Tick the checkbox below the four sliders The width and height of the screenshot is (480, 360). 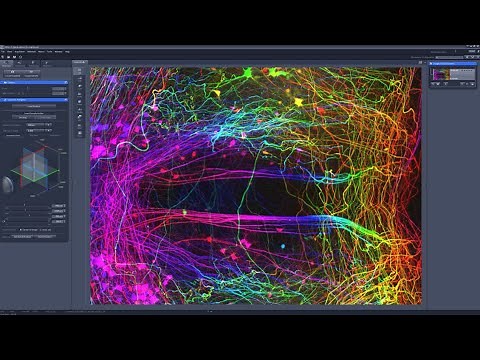point(21,230)
